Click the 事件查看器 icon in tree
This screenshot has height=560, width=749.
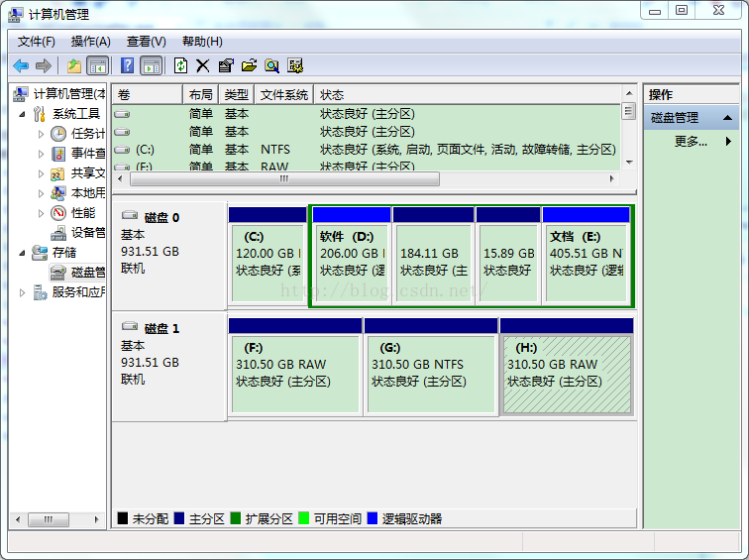coord(58,154)
